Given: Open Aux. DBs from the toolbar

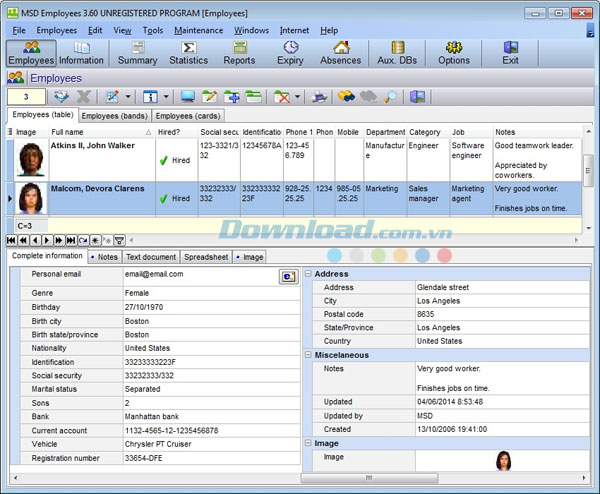Looking at the screenshot, I should (397, 53).
